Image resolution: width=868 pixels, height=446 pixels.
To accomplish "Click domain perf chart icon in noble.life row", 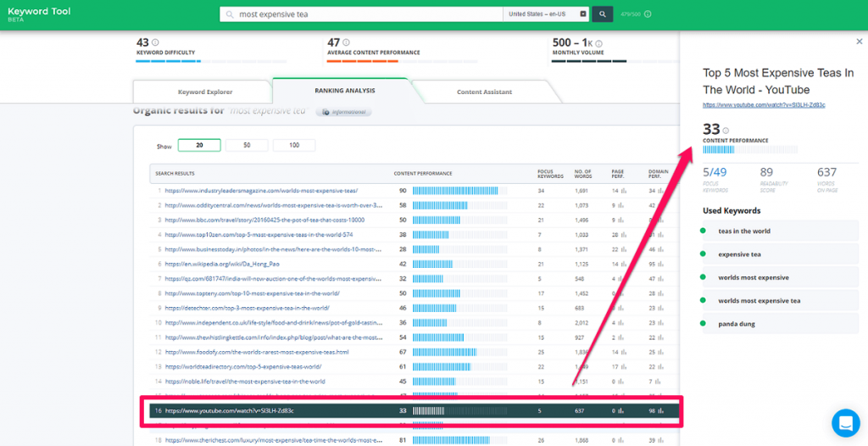I will [x=659, y=382].
